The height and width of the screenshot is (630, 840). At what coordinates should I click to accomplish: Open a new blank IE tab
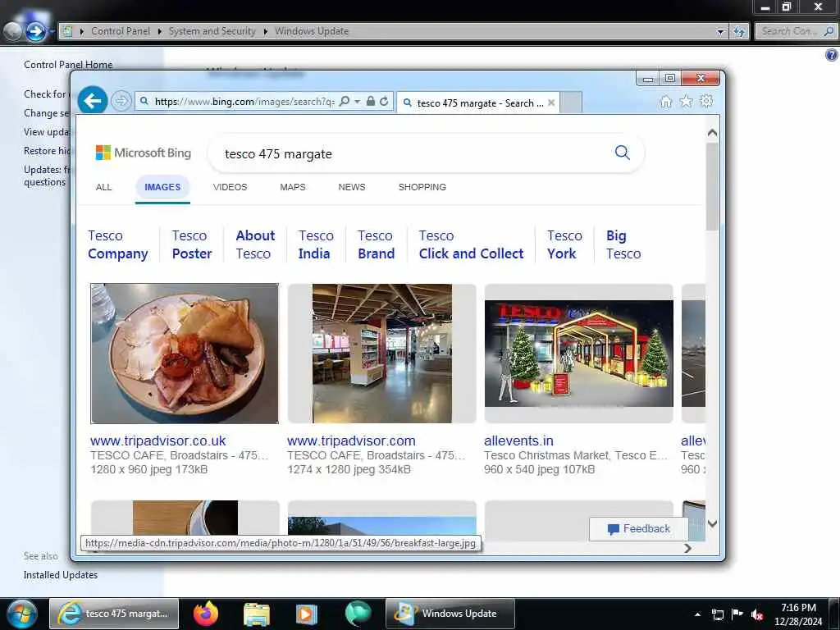[x=571, y=103]
